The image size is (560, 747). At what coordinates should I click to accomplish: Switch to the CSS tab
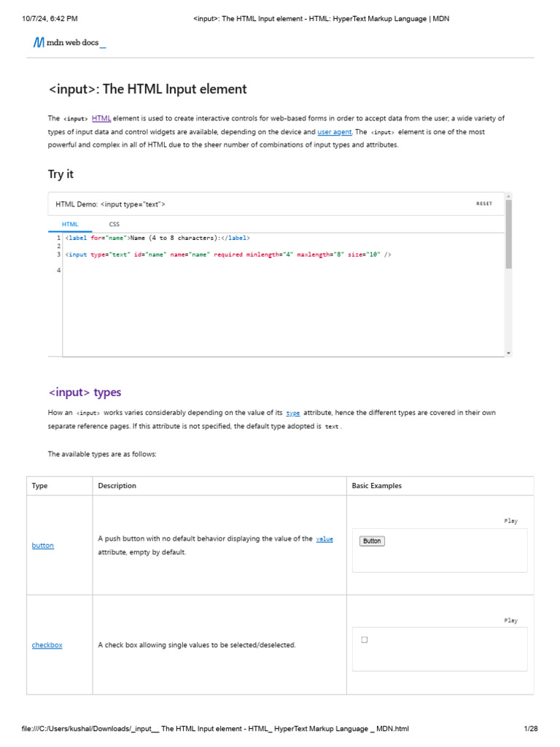[114, 224]
